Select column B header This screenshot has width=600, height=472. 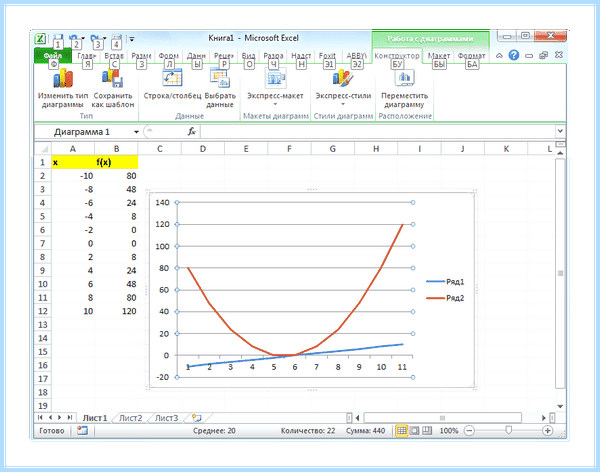click(116, 149)
